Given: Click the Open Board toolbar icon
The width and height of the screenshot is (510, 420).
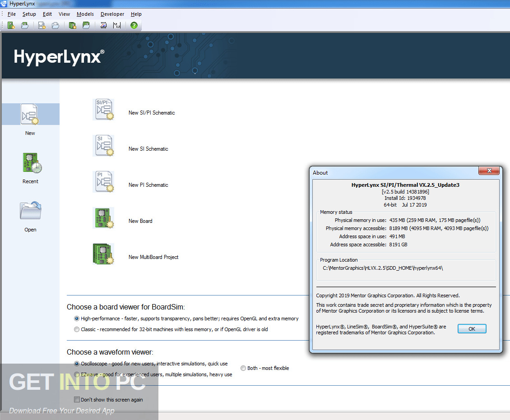Looking at the screenshot, I should click(25, 25).
